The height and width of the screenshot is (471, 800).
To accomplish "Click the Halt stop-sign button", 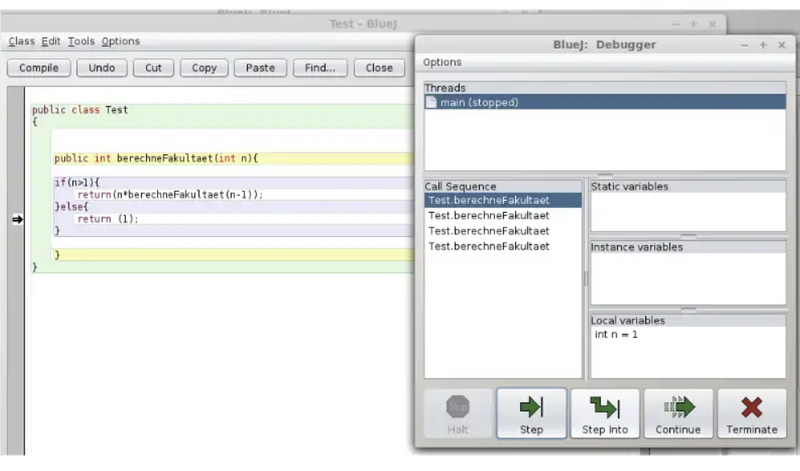I will pos(458,414).
